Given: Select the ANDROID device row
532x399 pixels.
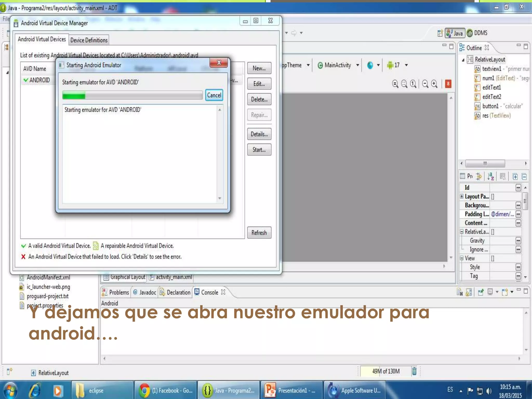Looking at the screenshot, I should (39, 80).
